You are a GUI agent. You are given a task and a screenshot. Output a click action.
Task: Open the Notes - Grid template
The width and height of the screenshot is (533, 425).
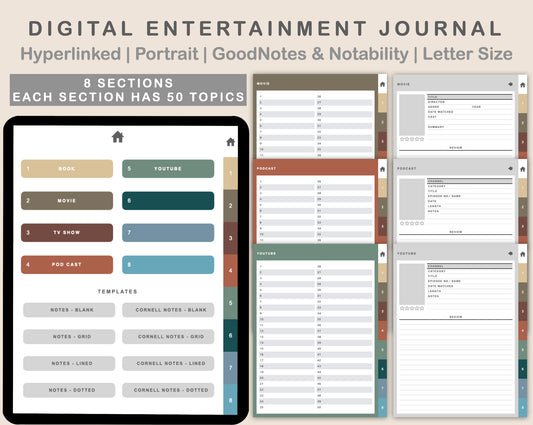click(x=69, y=337)
